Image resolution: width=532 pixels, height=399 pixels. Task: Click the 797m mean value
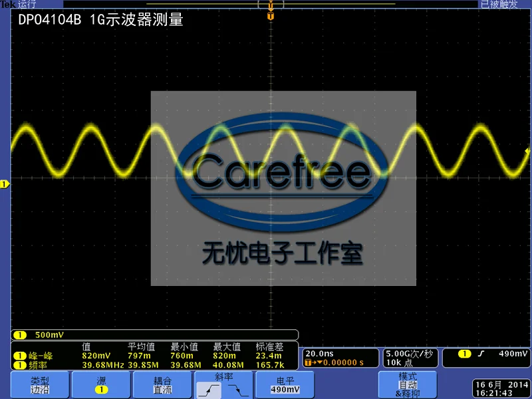click(x=139, y=356)
